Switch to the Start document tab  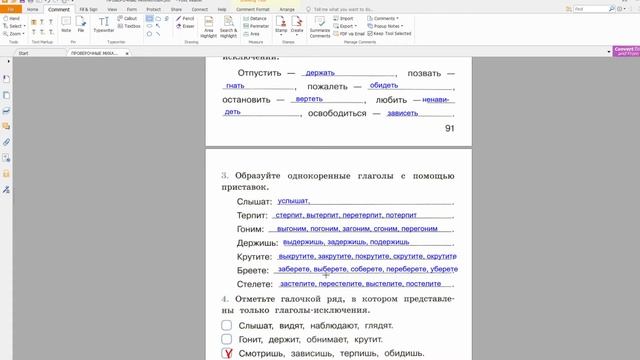tap(23, 53)
